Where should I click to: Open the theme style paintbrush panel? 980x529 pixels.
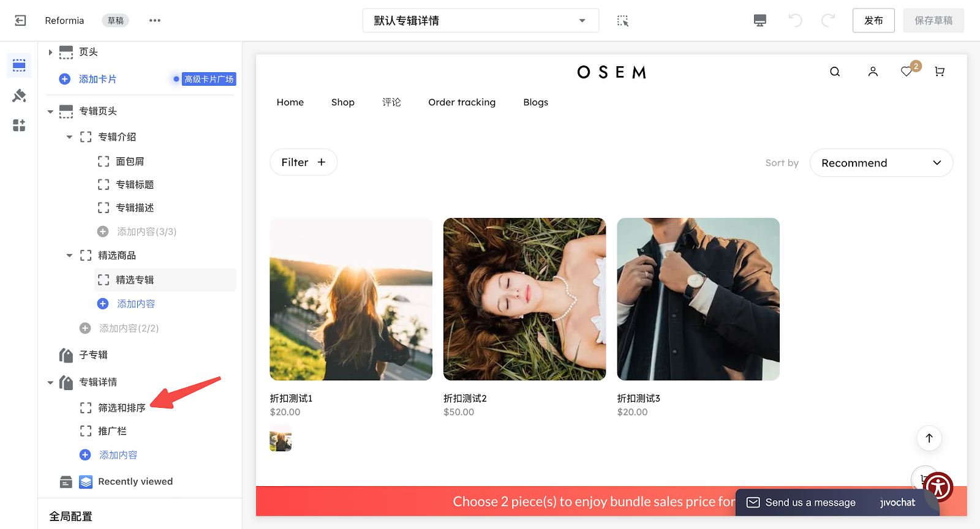(x=19, y=96)
